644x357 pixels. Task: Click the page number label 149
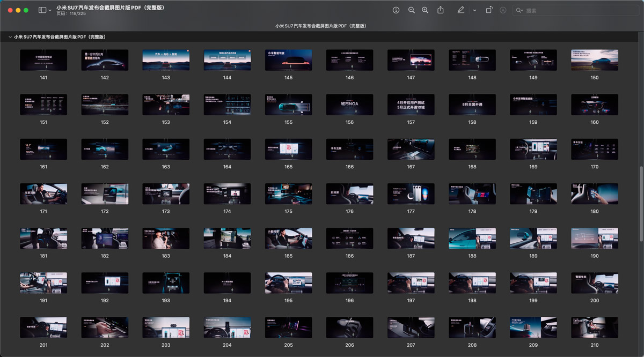533,78
